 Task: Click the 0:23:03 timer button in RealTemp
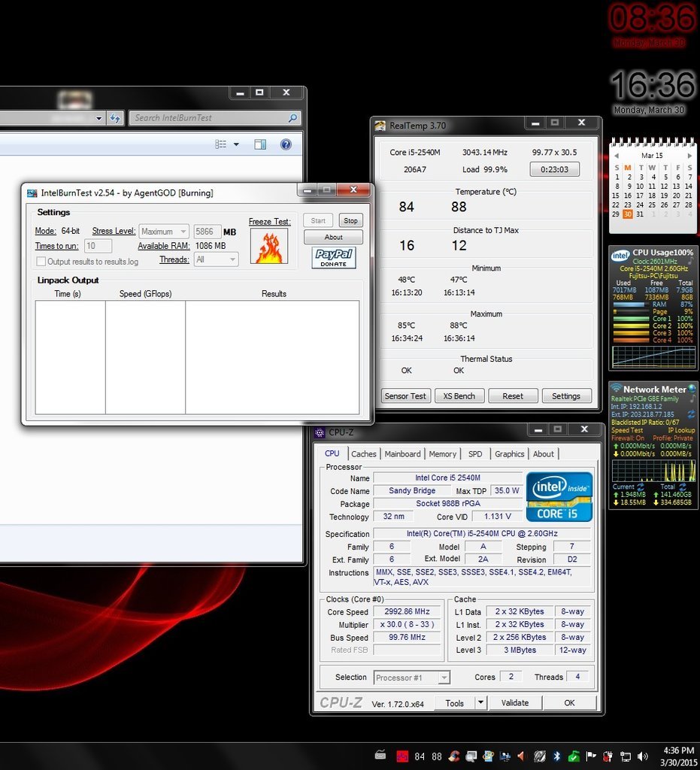[555, 169]
